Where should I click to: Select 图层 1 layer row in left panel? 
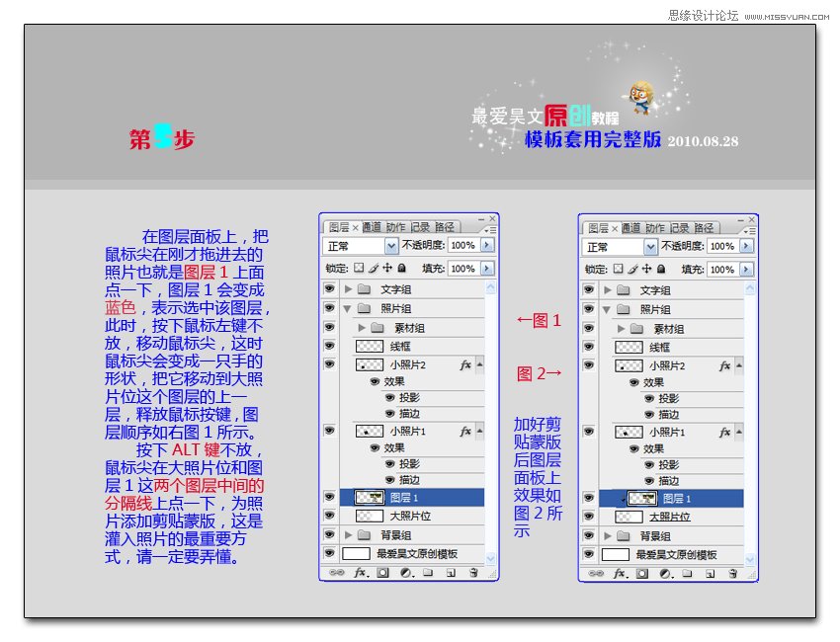click(412, 498)
